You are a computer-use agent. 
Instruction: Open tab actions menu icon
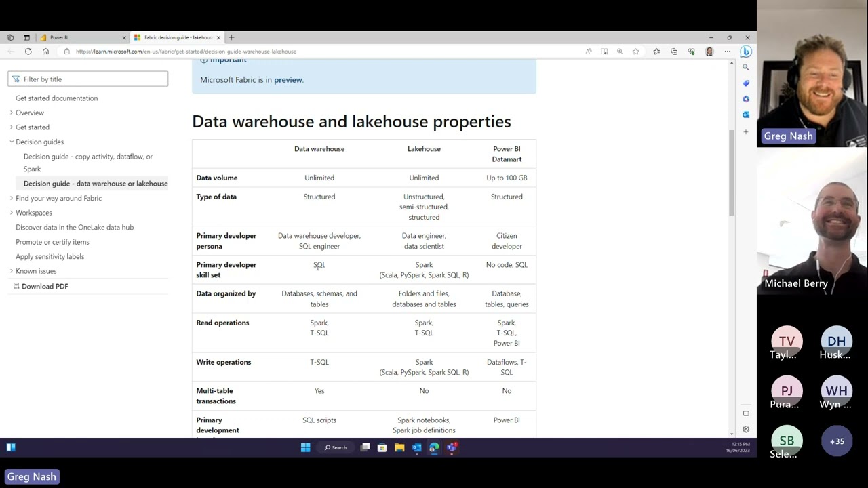26,37
